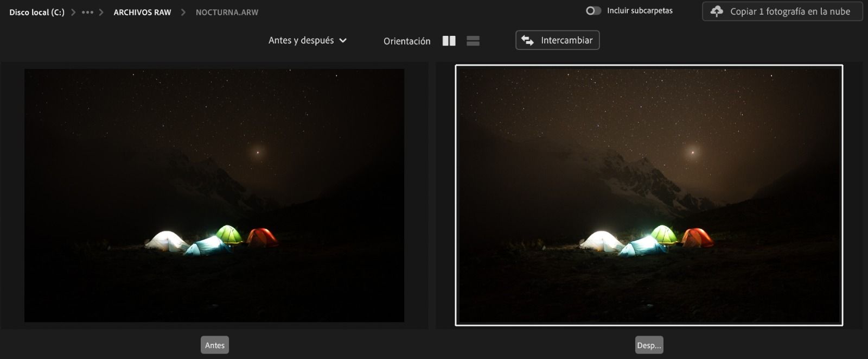This screenshot has width=868, height=359.
Task: Select the edited After photo of tents
Action: (649, 195)
